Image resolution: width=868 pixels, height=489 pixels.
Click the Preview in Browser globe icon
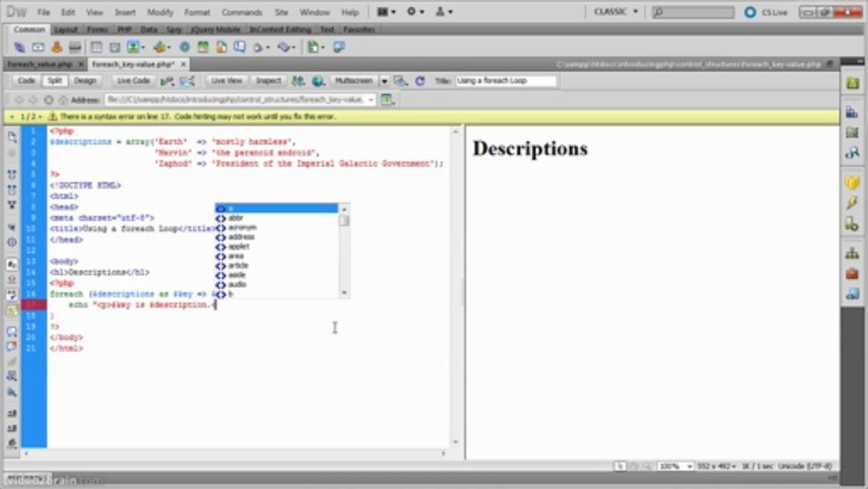(x=318, y=81)
